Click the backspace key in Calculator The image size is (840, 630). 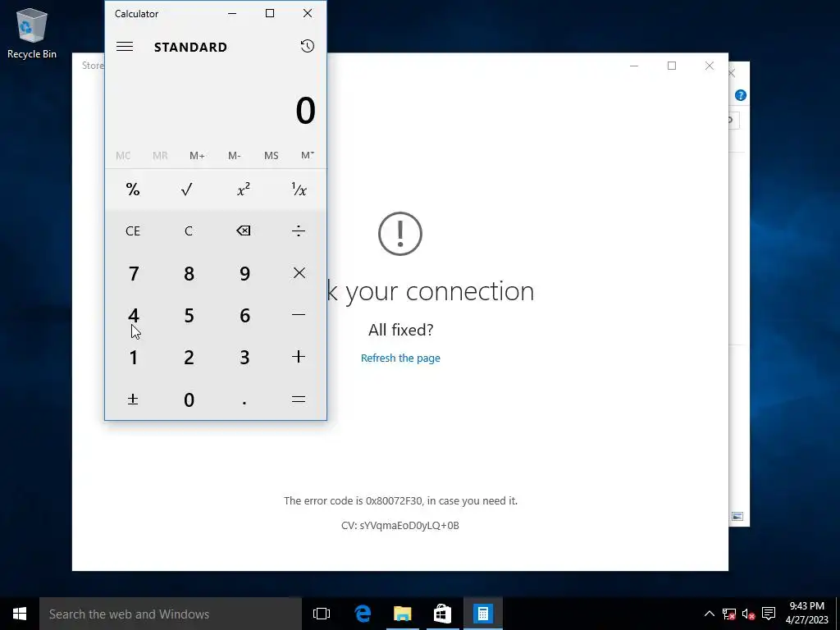tap(243, 231)
